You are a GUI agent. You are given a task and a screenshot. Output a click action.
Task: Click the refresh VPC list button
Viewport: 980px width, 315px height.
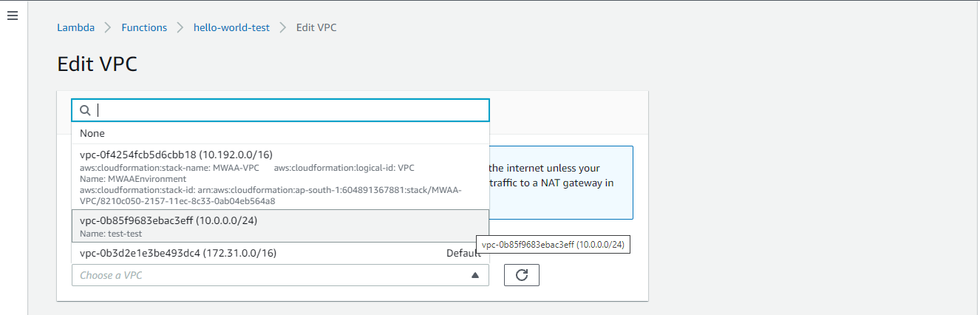click(521, 275)
